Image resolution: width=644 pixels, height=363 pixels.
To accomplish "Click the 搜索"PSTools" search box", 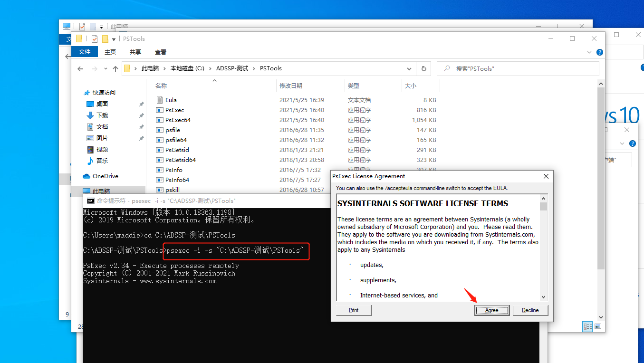I will point(518,68).
